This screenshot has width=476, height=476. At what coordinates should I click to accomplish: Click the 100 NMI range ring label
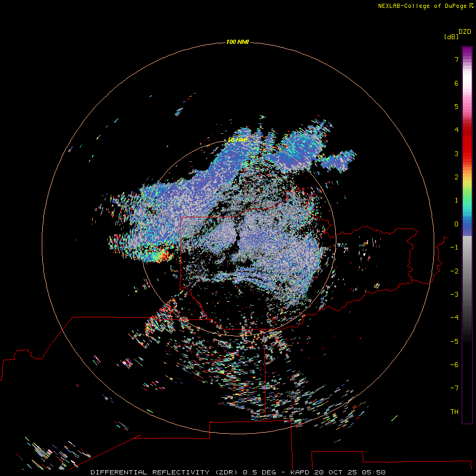[237, 42]
